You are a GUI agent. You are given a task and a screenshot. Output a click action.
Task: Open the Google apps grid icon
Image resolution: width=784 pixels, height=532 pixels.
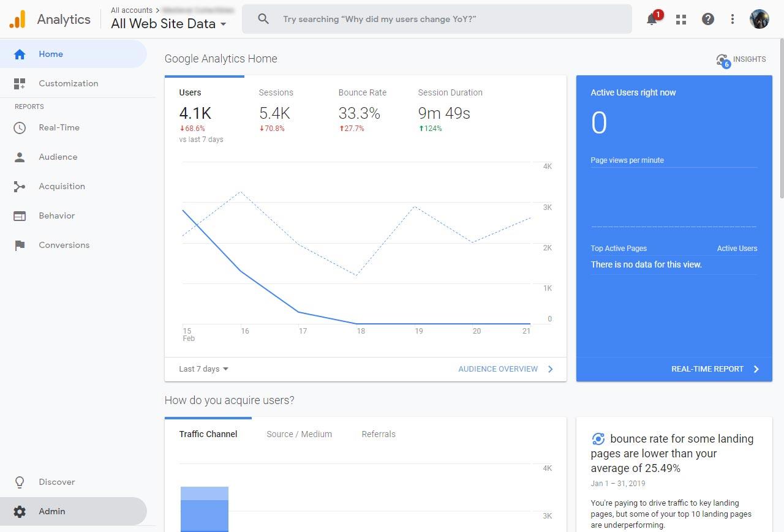pos(681,19)
